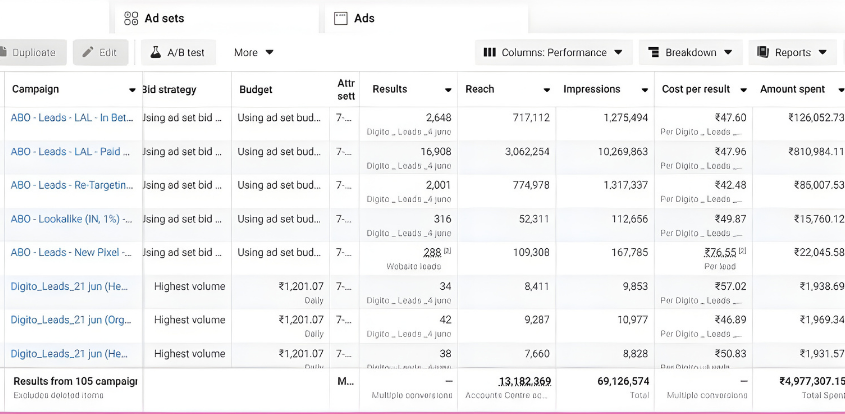This screenshot has width=845, height=414.
Task: Click the Breakdown icon
Action: (x=653, y=52)
